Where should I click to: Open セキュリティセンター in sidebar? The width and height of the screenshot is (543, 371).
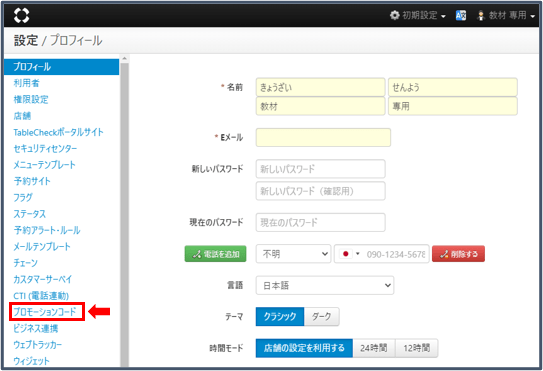click(x=45, y=149)
